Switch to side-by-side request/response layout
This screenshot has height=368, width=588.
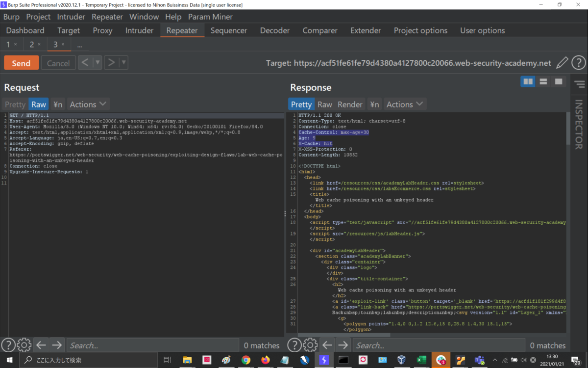click(x=528, y=81)
